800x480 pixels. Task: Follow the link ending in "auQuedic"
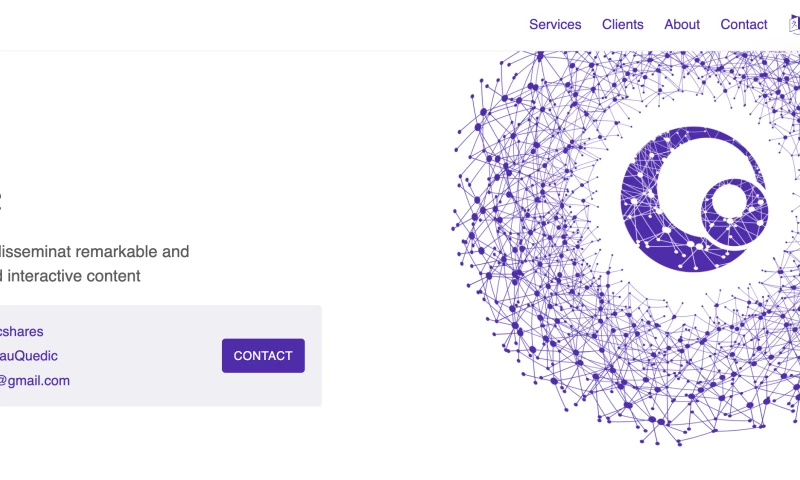[x=28, y=355]
